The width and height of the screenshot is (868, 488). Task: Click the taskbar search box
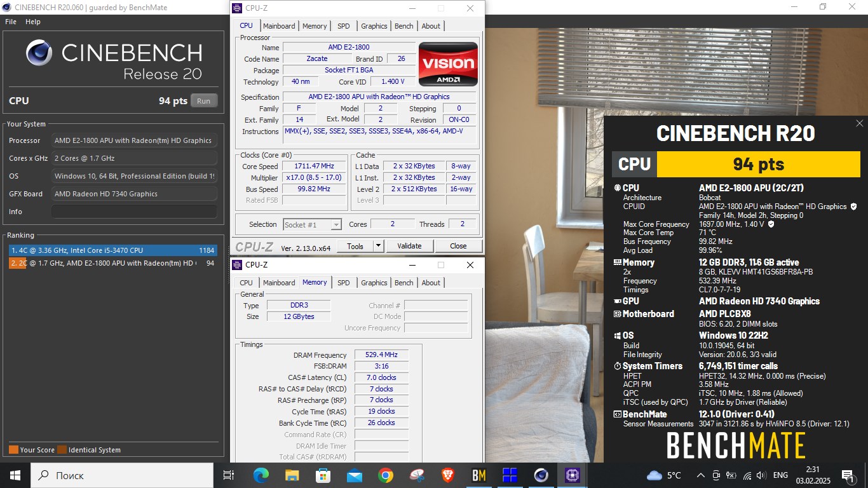(121, 475)
